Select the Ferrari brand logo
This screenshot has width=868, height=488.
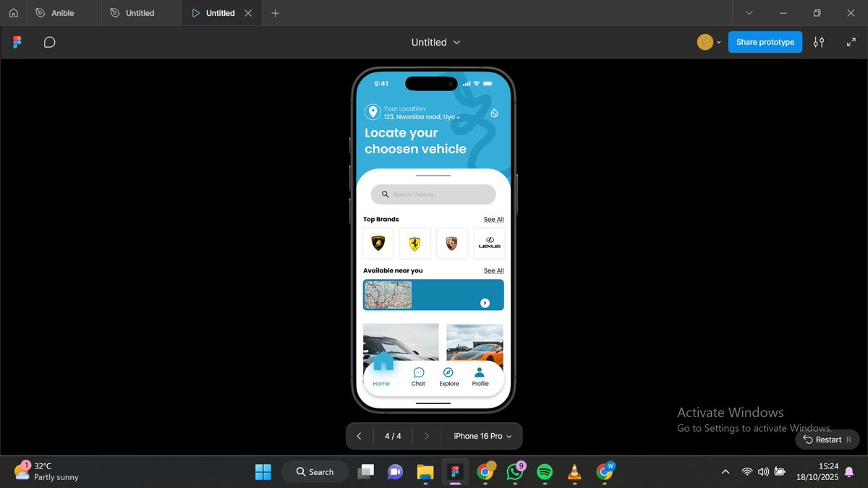(x=415, y=244)
